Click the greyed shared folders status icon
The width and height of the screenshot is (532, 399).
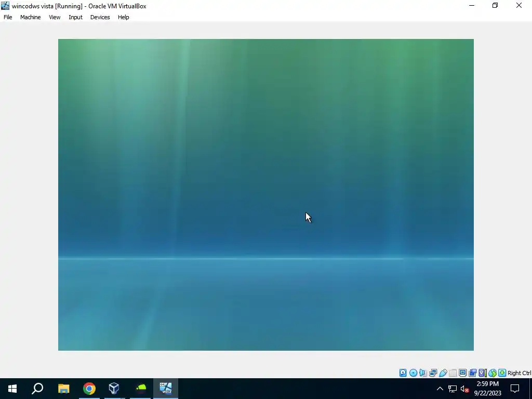(x=453, y=373)
